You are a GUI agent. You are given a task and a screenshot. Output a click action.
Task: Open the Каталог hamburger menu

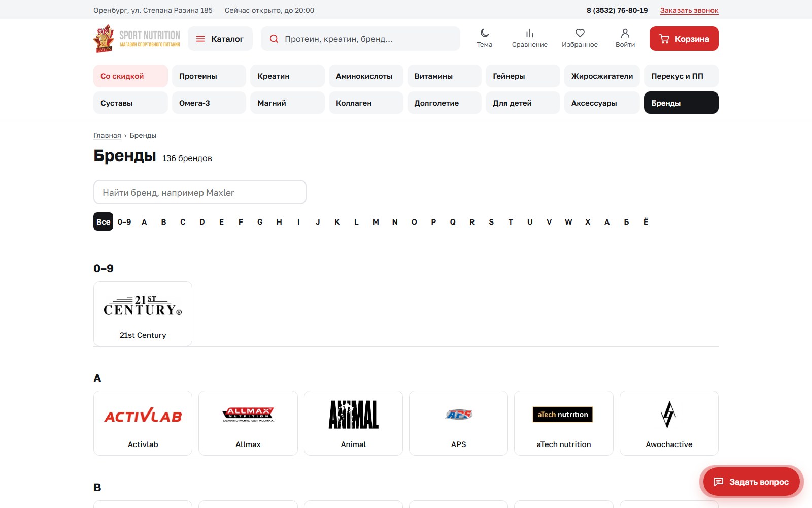(x=220, y=39)
